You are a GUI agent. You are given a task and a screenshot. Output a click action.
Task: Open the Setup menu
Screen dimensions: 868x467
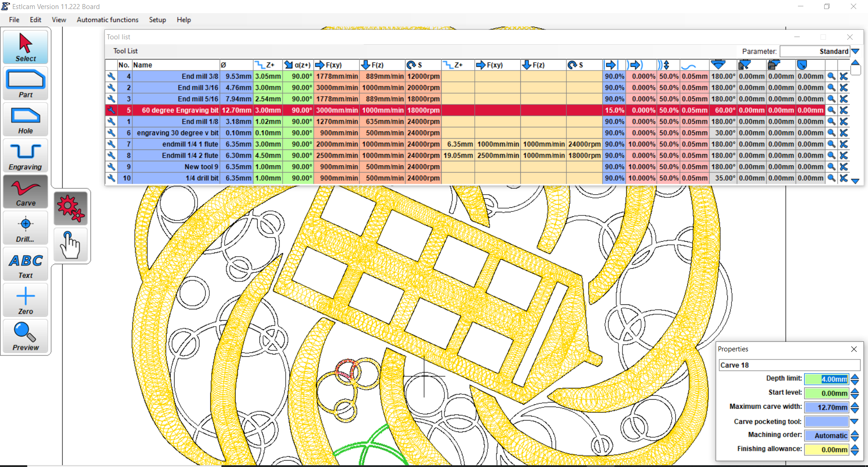[x=157, y=20]
